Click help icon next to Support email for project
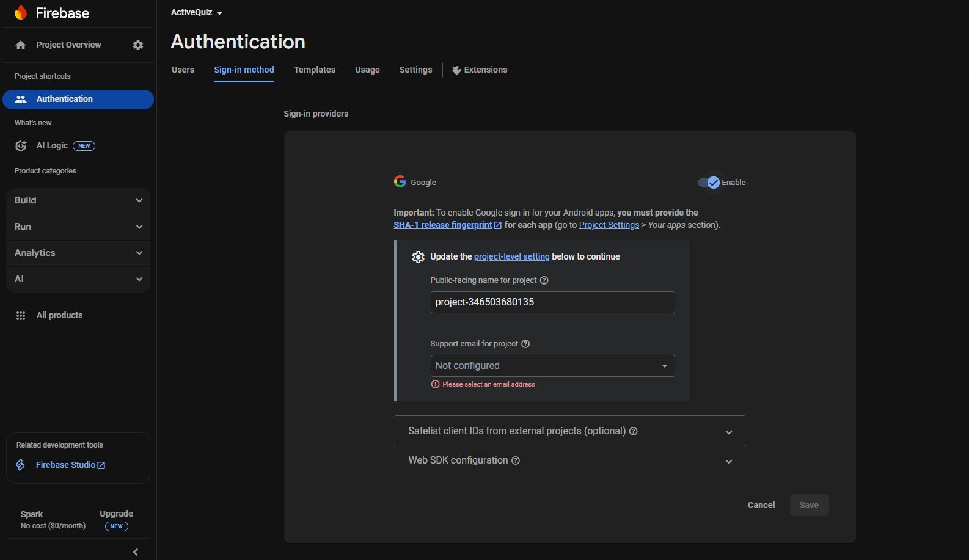This screenshot has width=969, height=560. (525, 344)
